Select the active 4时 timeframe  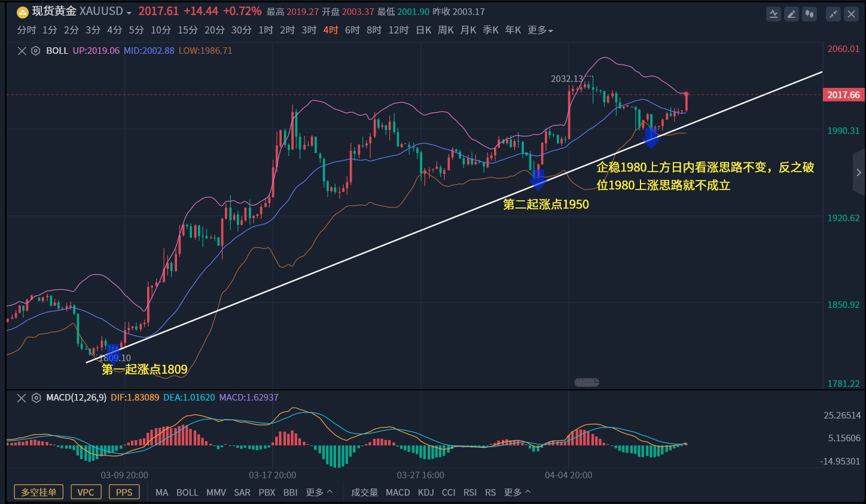coord(330,30)
